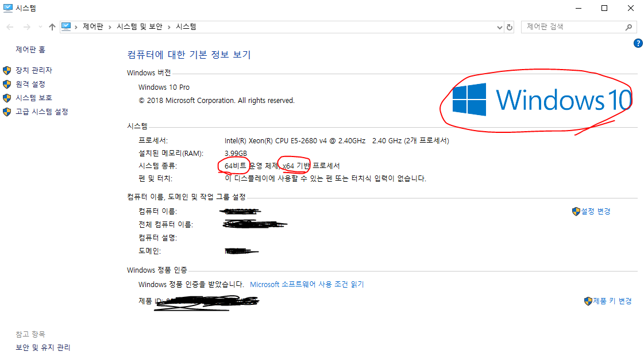Close the 시스템 window
Image resolution: width=644 pixels, height=363 pixels.
tap(630, 8)
